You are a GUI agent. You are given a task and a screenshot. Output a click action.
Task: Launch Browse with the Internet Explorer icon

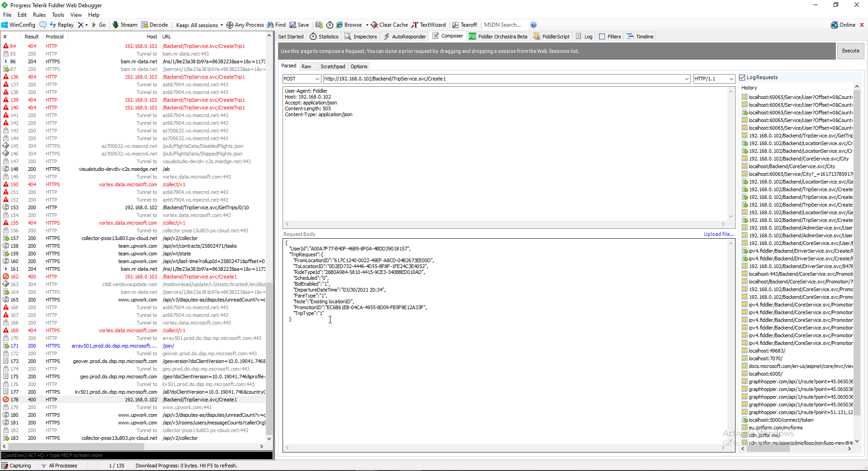pos(349,25)
